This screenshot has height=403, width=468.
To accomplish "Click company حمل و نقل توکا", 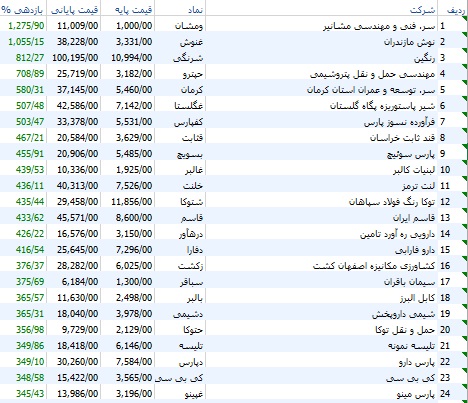I will (405, 330).
